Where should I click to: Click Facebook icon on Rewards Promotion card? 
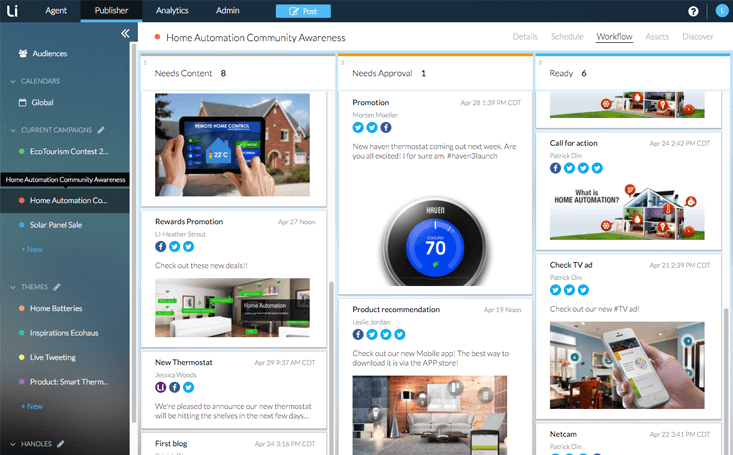(160, 246)
